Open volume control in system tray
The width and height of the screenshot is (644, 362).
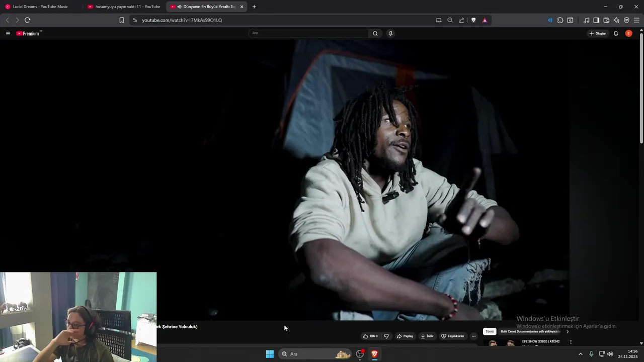coord(610,354)
